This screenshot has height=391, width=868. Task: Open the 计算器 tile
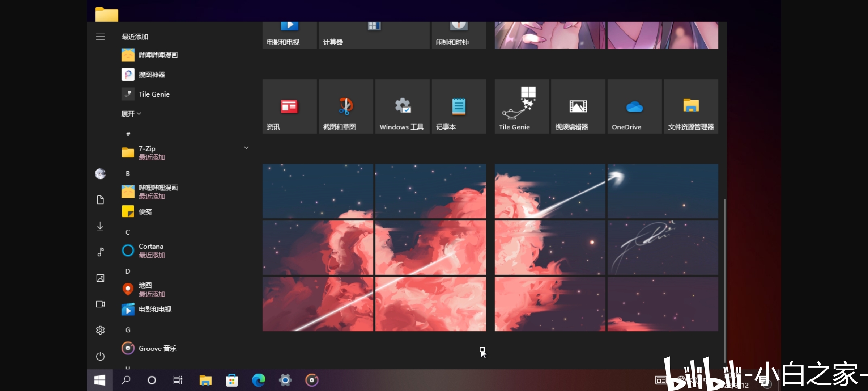pyautogui.click(x=374, y=33)
